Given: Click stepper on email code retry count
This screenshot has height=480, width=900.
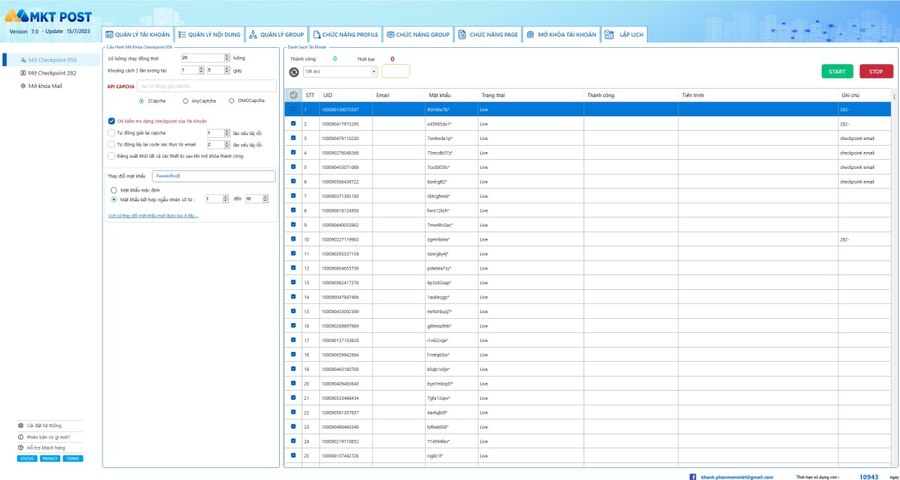Looking at the screenshot, I should (227, 145).
